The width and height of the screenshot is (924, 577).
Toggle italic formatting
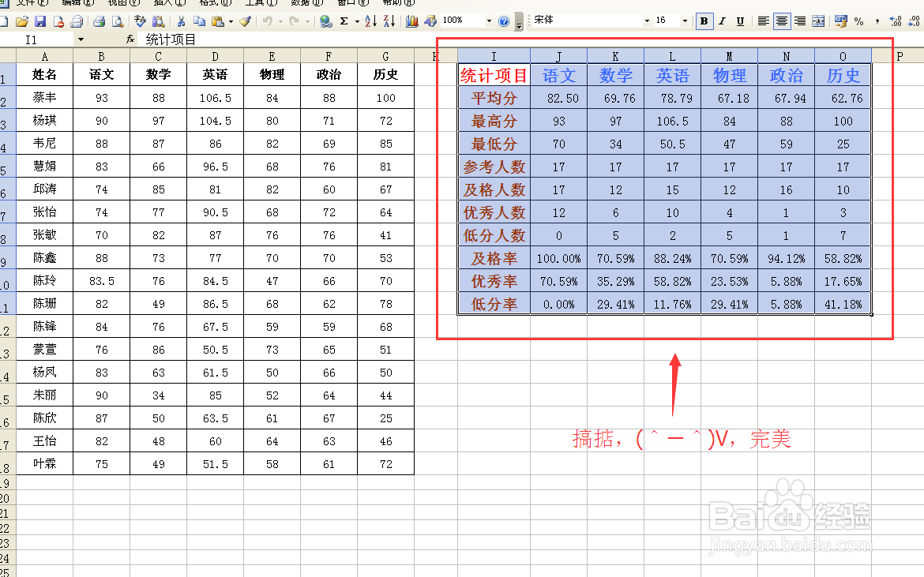point(724,21)
